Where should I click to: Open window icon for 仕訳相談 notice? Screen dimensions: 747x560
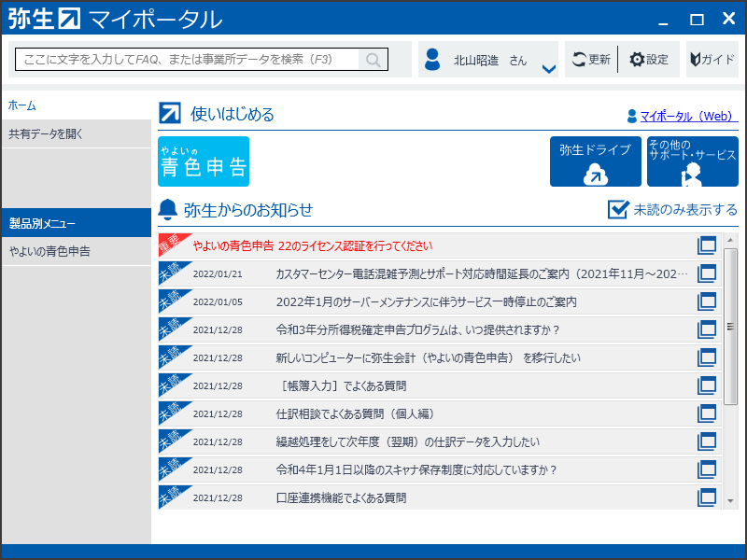click(707, 413)
